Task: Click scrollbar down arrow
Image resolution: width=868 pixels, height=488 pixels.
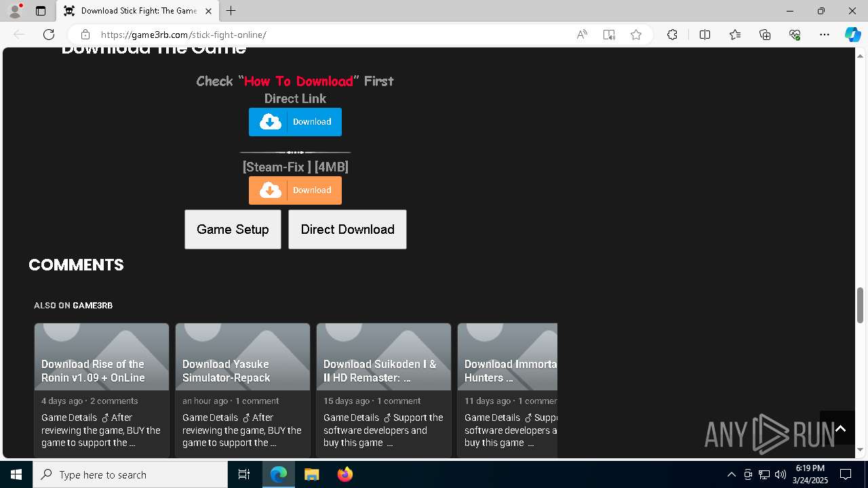Action: pyautogui.click(x=861, y=449)
